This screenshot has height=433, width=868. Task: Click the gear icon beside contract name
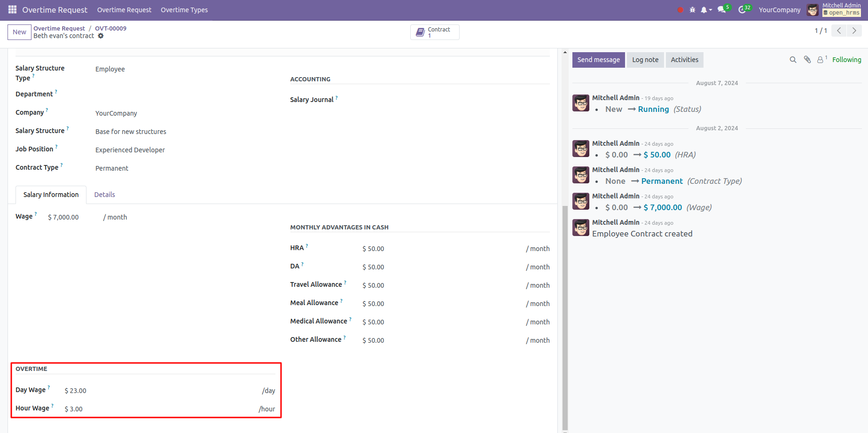point(101,36)
